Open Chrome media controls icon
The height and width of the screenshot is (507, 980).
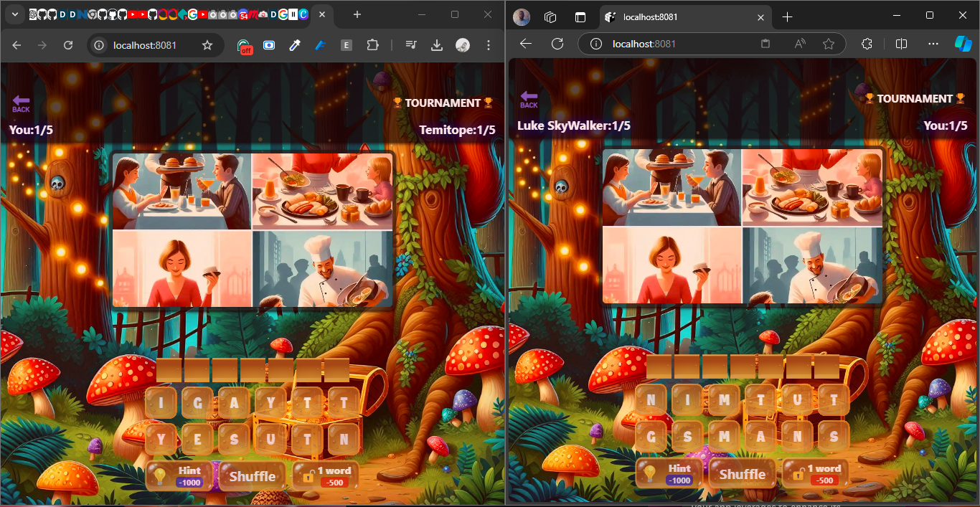click(411, 45)
